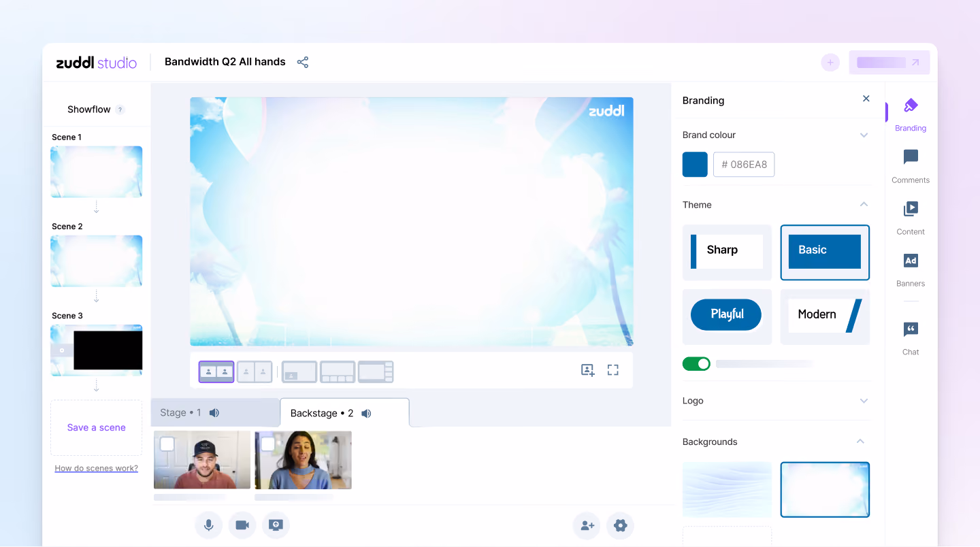
Task: Edit the hex colour field 086EA8
Action: tap(744, 165)
